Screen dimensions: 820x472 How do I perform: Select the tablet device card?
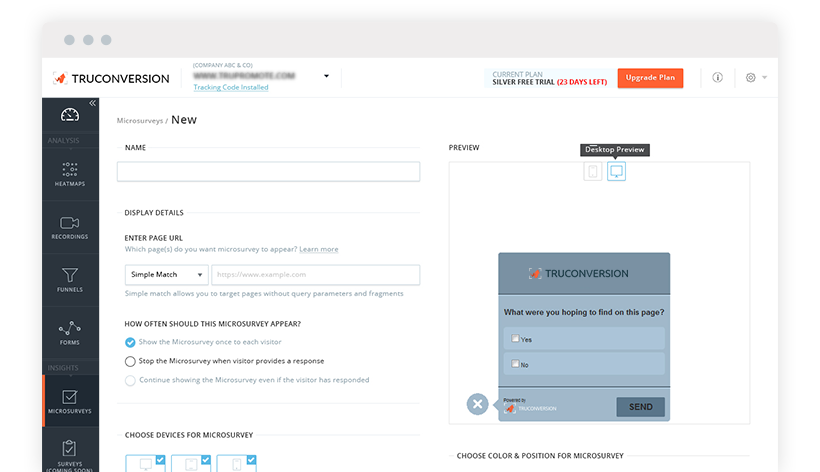191,464
